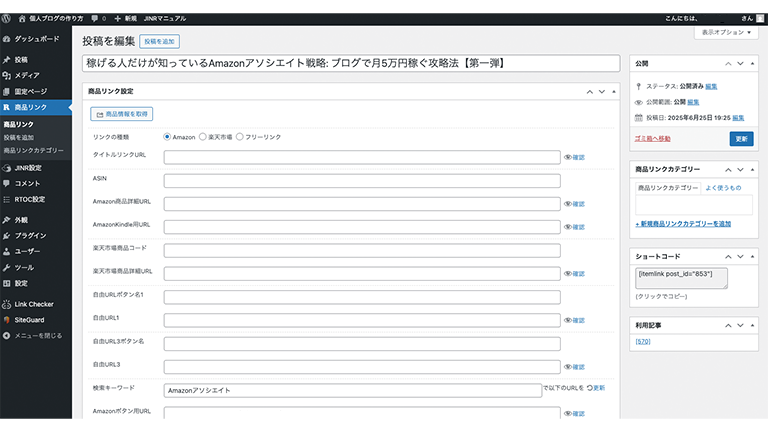Preview タイトルリンクURL with 確認 eye
The image size is (768, 432).
pyautogui.click(x=575, y=157)
